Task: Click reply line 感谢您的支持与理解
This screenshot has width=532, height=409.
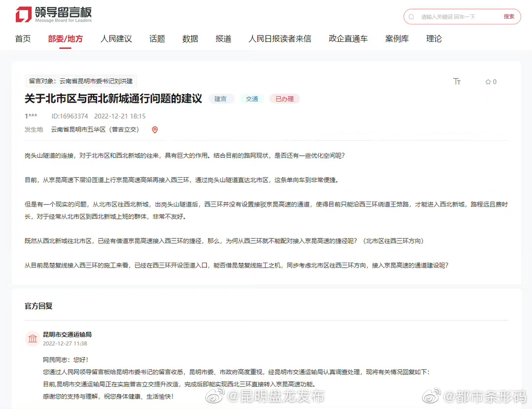Action: [108, 397]
